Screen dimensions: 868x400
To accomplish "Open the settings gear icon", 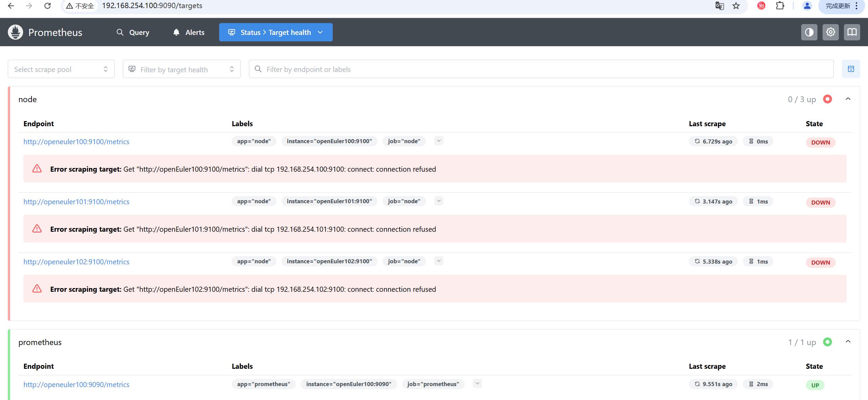I will pos(830,32).
